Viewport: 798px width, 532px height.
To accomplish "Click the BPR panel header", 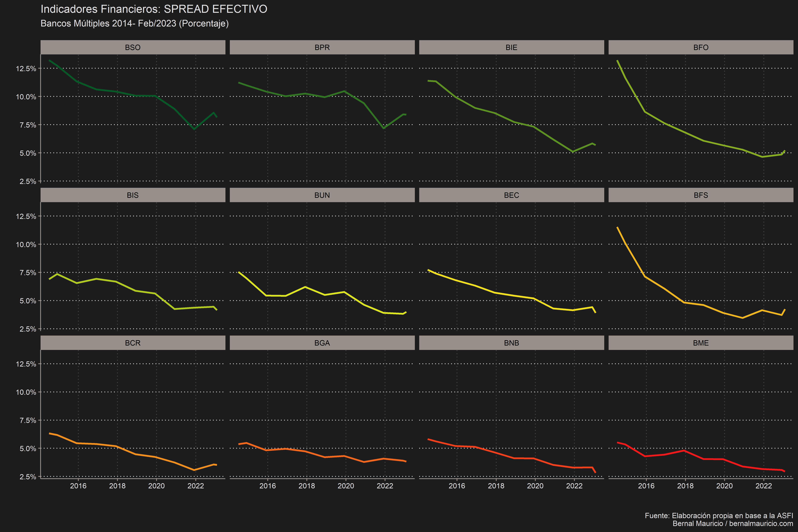I will tap(322, 47).
